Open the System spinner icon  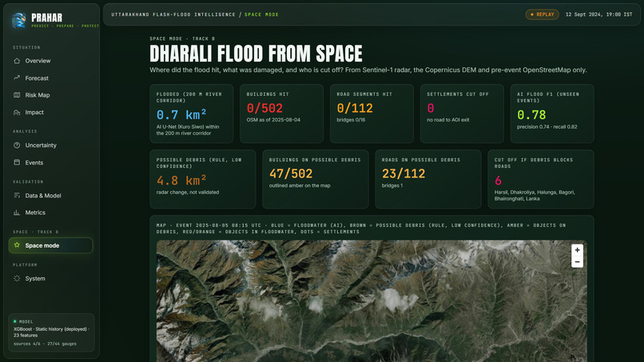click(x=17, y=278)
